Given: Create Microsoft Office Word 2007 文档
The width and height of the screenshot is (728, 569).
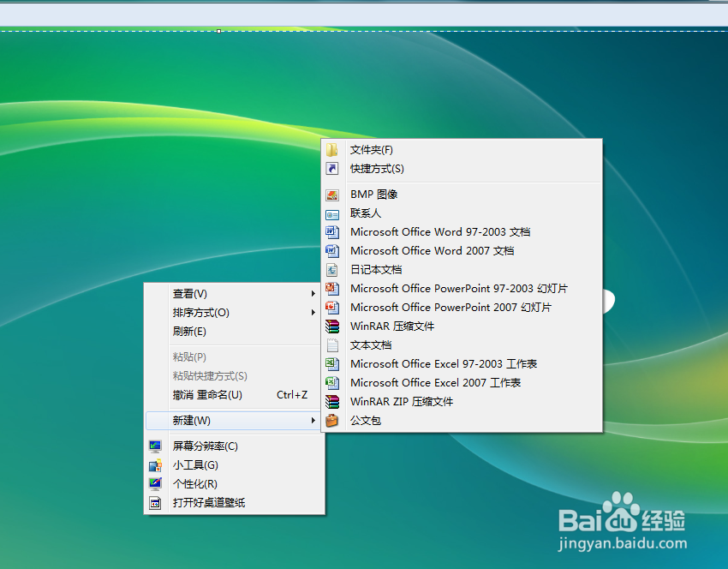Looking at the screenshot, I should pyautogui.click(x=462, y=251).
